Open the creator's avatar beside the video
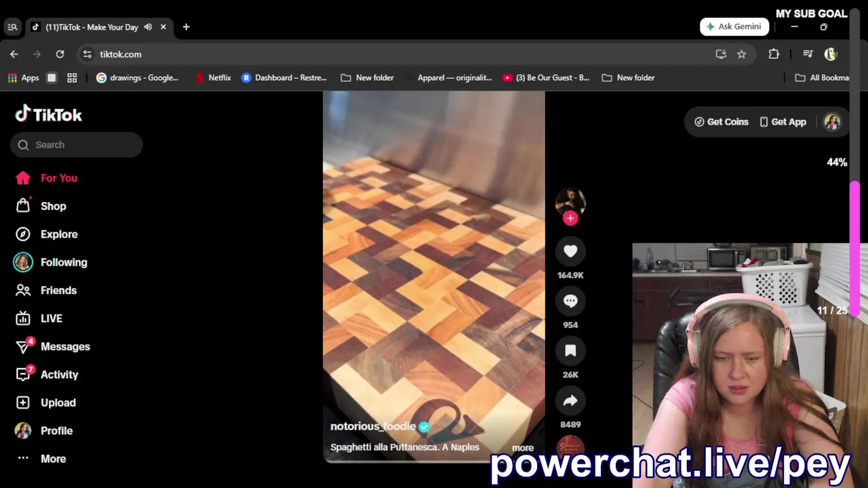The width and height of the screenshot is (868, 488). [570, 201]
